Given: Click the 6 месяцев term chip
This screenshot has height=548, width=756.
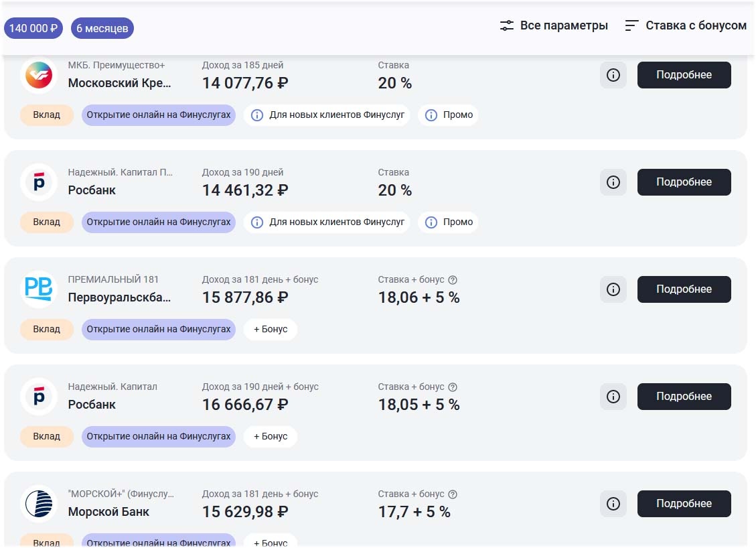Looking at the screenshot, I should [x=102, y=28].
